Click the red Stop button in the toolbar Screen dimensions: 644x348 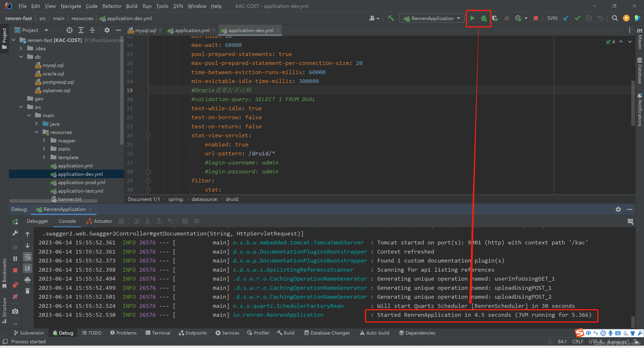[x=536, y=18]
